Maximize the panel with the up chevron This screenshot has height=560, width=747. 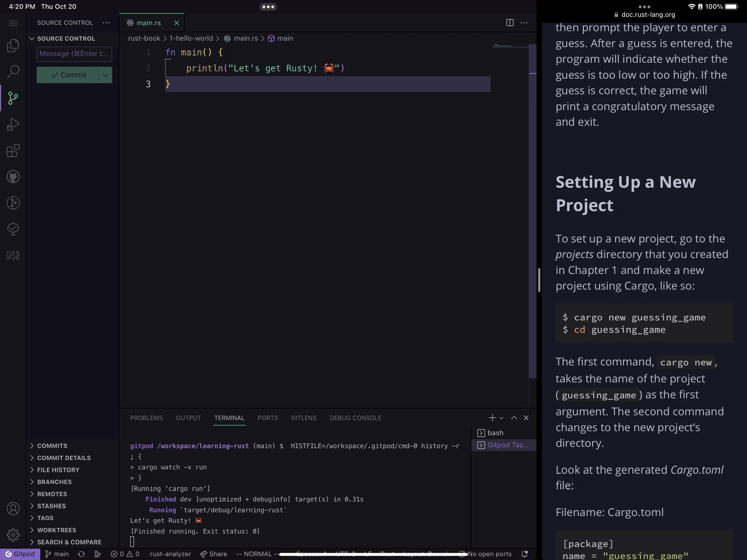514,418
